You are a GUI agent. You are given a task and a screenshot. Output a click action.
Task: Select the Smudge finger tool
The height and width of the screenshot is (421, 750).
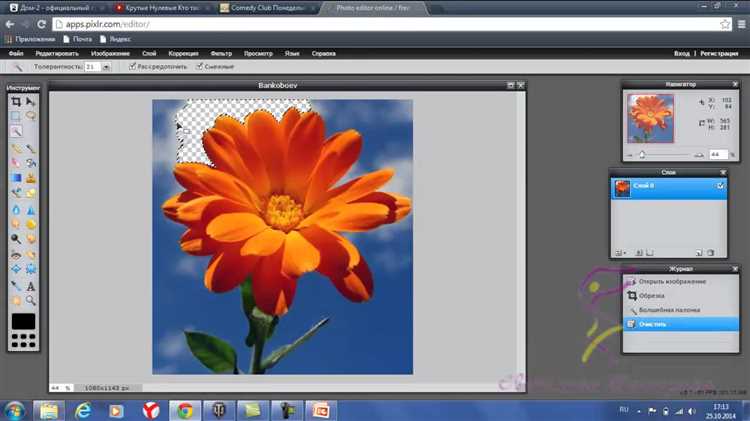(16, 224)
